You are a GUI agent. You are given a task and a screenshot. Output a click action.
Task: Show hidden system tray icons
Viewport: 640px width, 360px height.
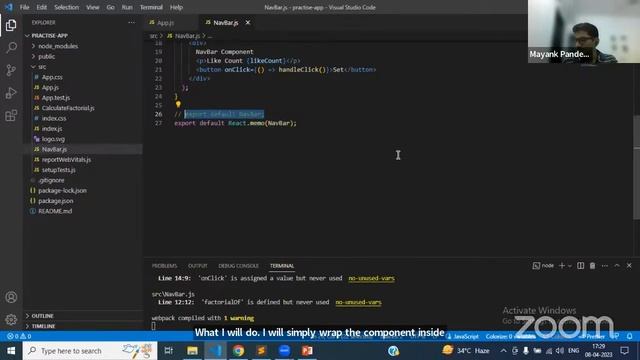[x=503, y=351]
